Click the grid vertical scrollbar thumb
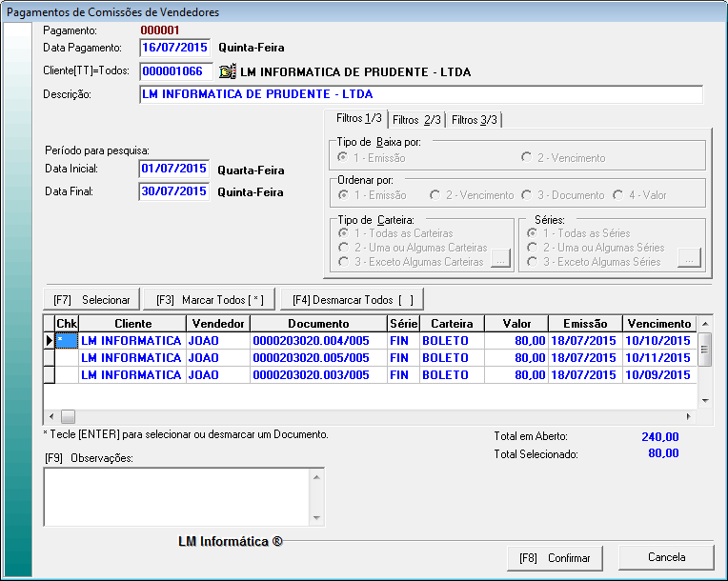Viewport: 728px width, 581px height. pos(705,349)
